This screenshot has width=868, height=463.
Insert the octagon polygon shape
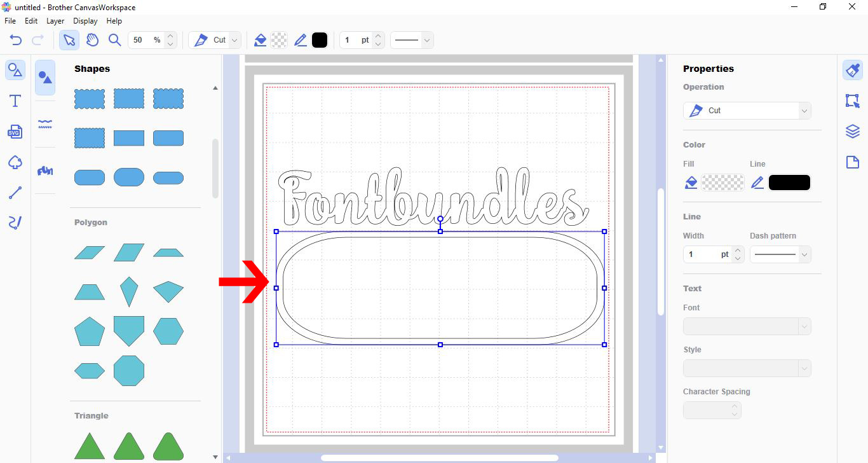pos(129,370)
